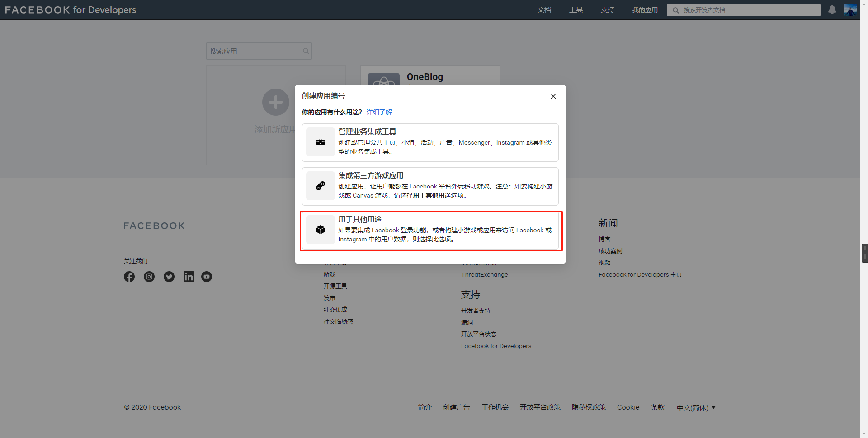Open Facebook for Developers 主页 link
Image resolution: width=868 pixels, height=438 pixels.
point(640,274)
